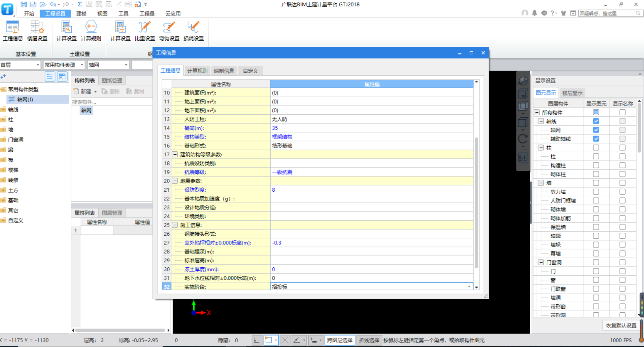Click the user account avatar icon

click(x=525, y=13)
